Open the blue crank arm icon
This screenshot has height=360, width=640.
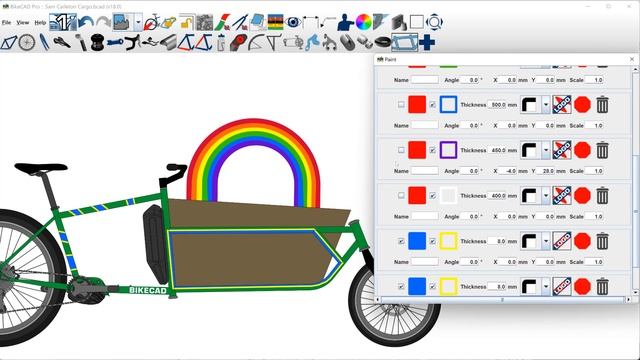tap(115, 42)
